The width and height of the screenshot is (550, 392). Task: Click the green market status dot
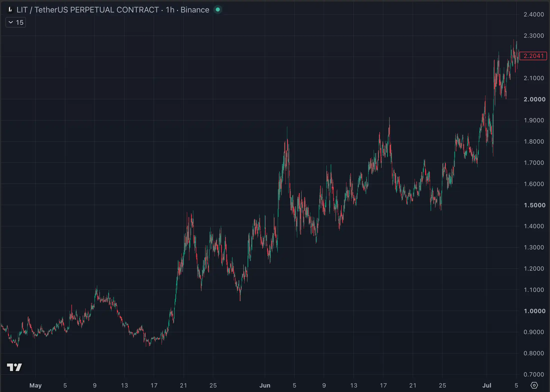pyautogui.click(x=218, y=10)
